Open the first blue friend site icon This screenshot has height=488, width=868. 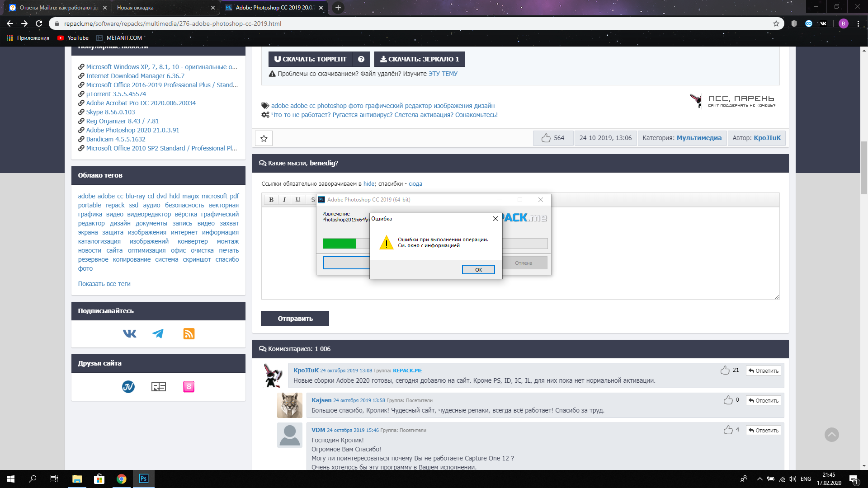[128, 387]
